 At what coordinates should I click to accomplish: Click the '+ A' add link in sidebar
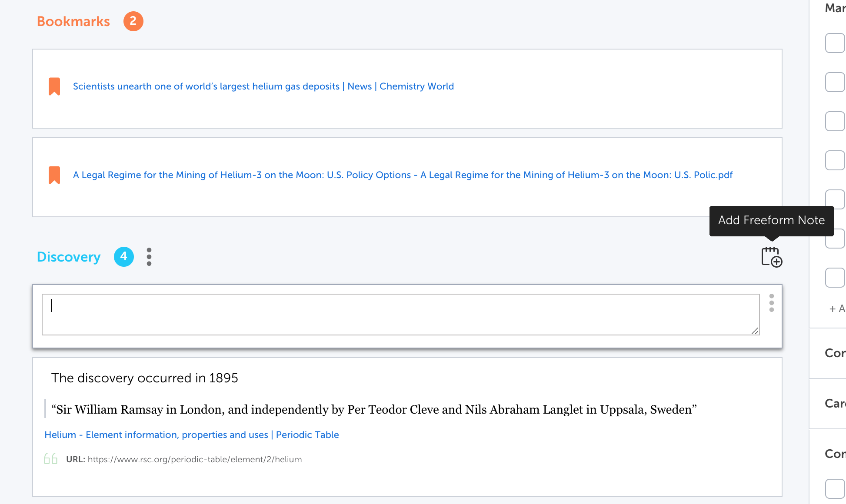(x=836, y=308)
